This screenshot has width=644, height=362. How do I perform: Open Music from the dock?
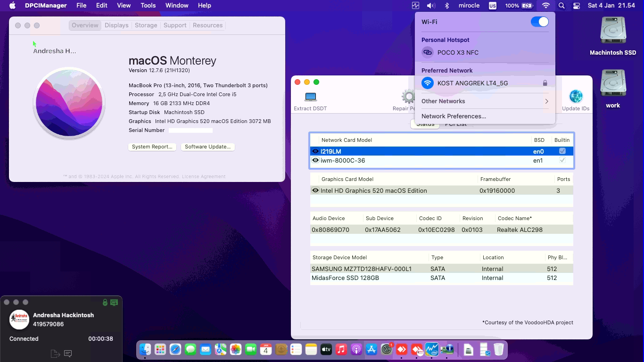[x=341, y=349]
